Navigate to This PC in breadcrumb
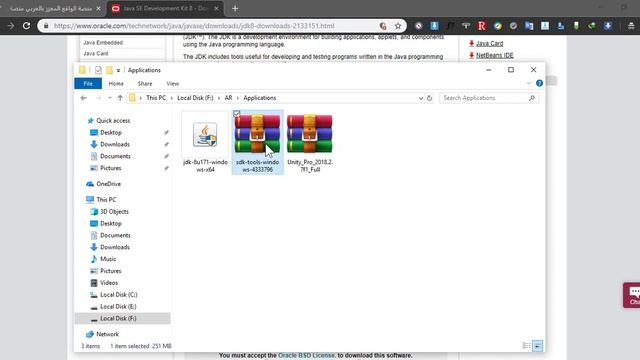This screenshot has height=360, width=640. (156, 98)
